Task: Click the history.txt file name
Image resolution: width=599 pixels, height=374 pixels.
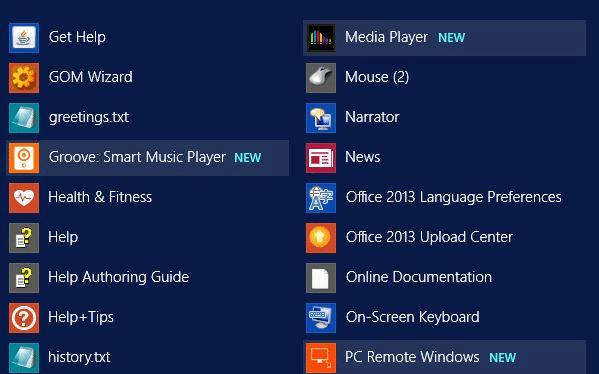Action: click(x=79, y=357)
